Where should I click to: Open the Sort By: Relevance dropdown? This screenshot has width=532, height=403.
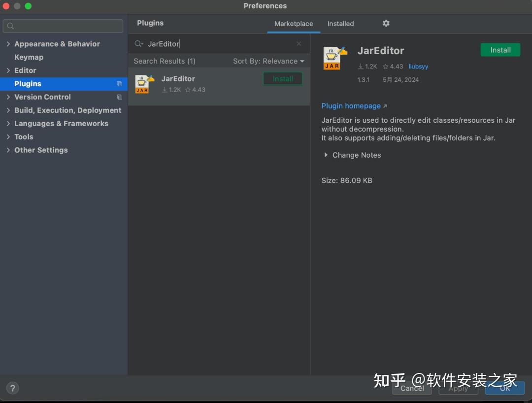[x=268, y=61]
